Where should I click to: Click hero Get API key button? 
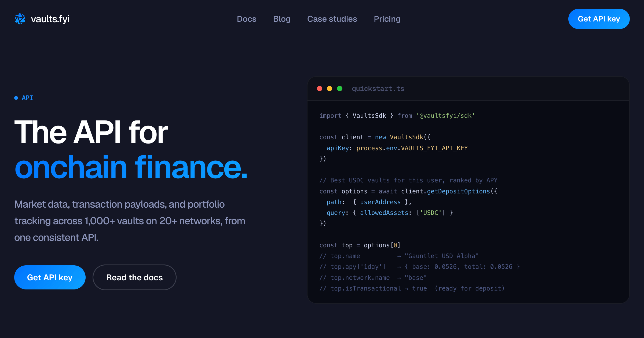(x=50, y=277)
